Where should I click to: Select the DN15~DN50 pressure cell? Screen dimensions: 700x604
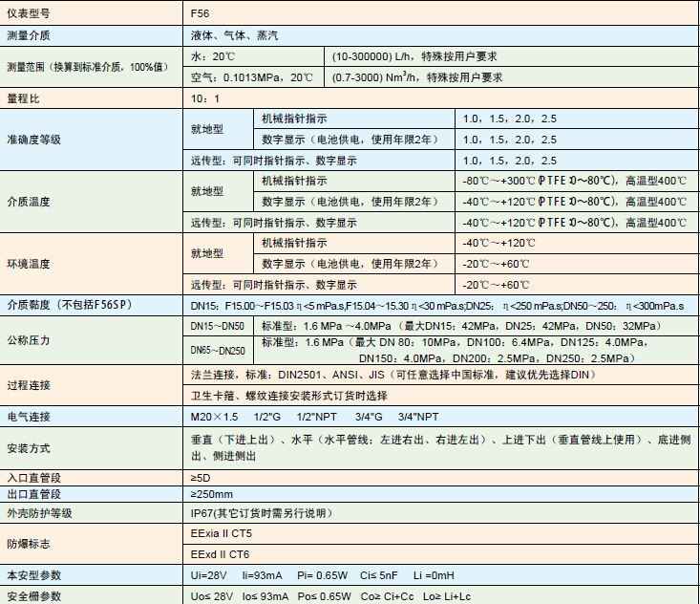coord(218,326)
